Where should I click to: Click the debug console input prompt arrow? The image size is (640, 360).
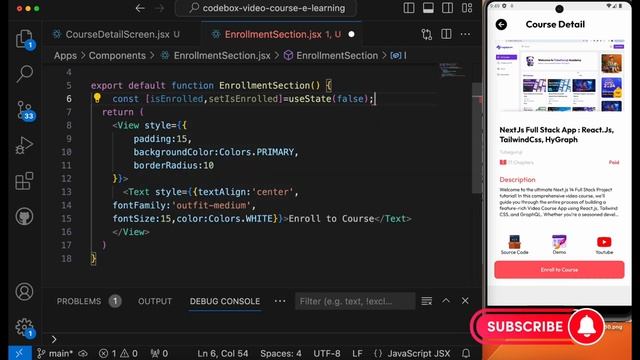[54, 339]
